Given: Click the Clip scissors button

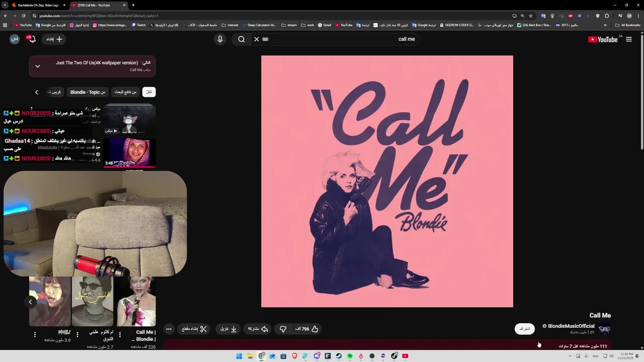Looking at the screenshot, I should [194, 329].
